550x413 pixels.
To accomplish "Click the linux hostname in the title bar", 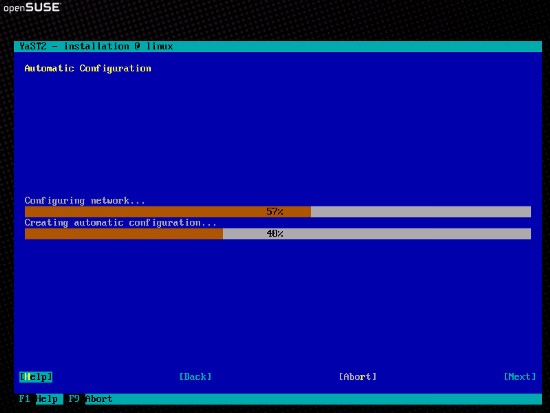I will click(x=160, y=46).
